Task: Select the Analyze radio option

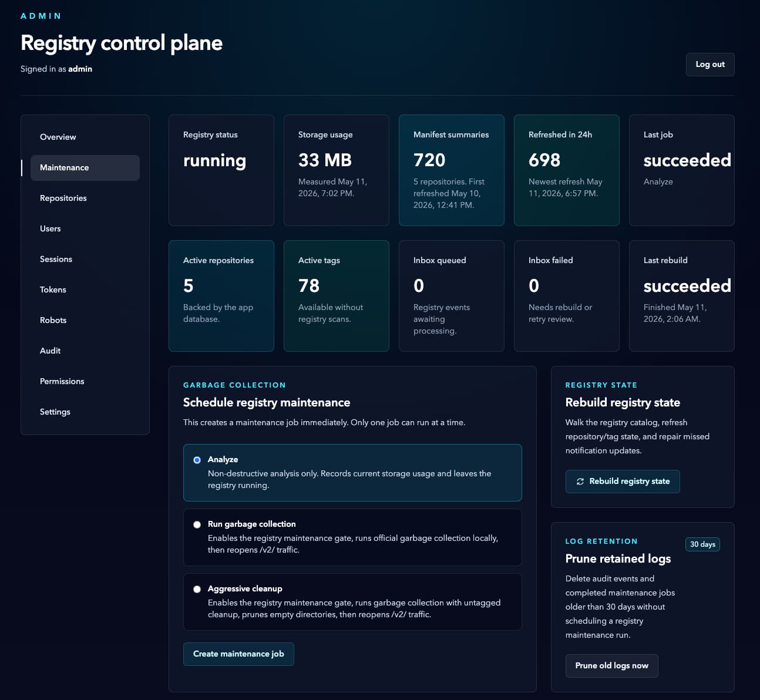Action: [197, 460]
